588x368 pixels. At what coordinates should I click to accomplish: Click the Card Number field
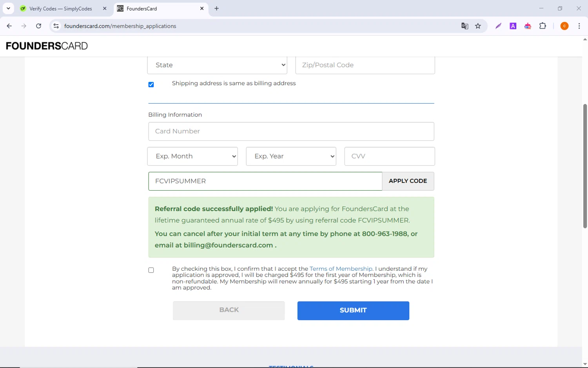[291, 131]
